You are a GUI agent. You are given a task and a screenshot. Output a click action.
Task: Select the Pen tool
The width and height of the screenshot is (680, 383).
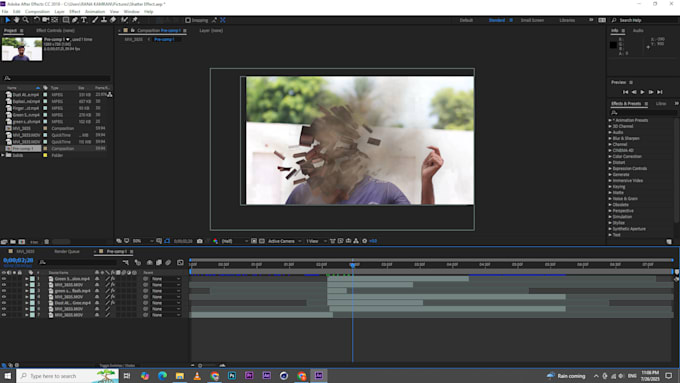(75, 20)
